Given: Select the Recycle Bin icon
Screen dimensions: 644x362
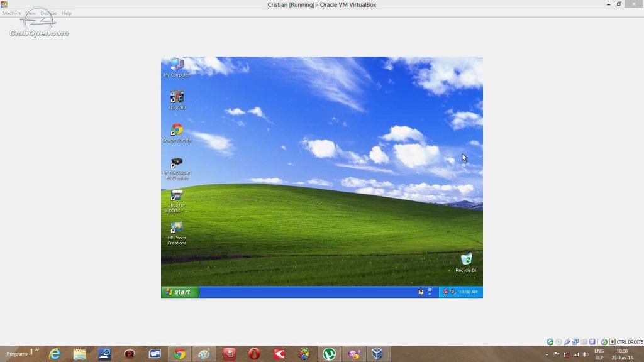Looking at the screenshot, I should pos(466,263).
